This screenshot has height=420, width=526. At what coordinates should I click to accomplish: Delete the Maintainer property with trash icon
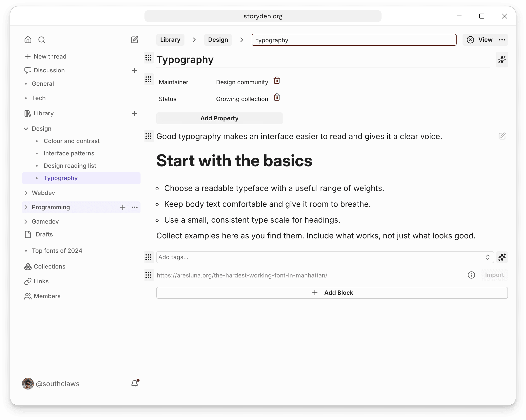pos(277,81)
